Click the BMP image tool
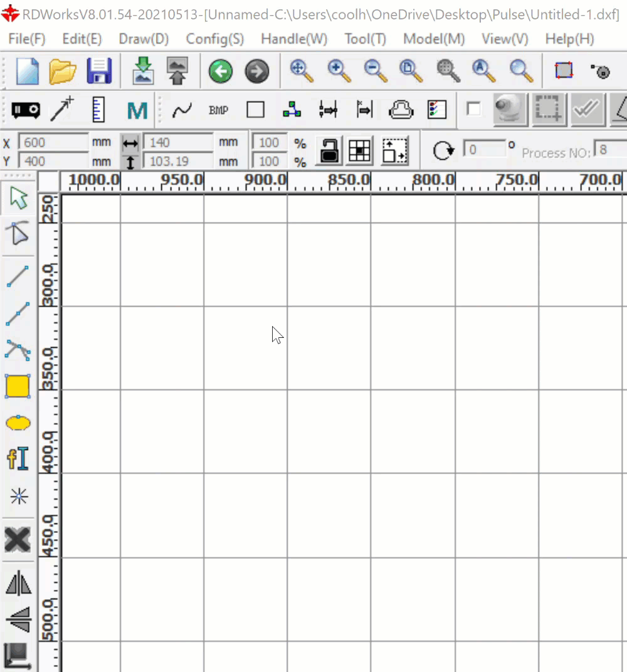627x672 pixels. (x=219, y=110)
